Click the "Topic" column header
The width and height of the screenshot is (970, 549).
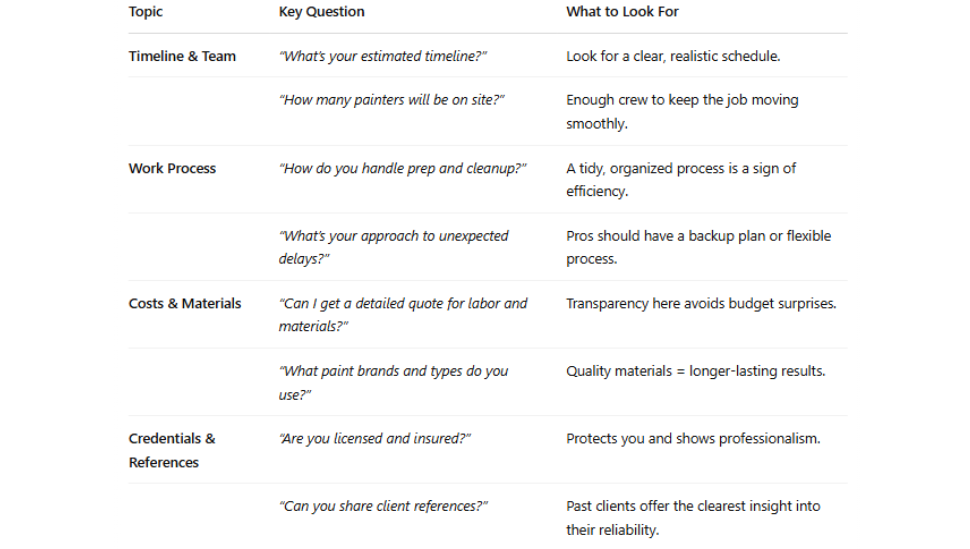(146, 12)
